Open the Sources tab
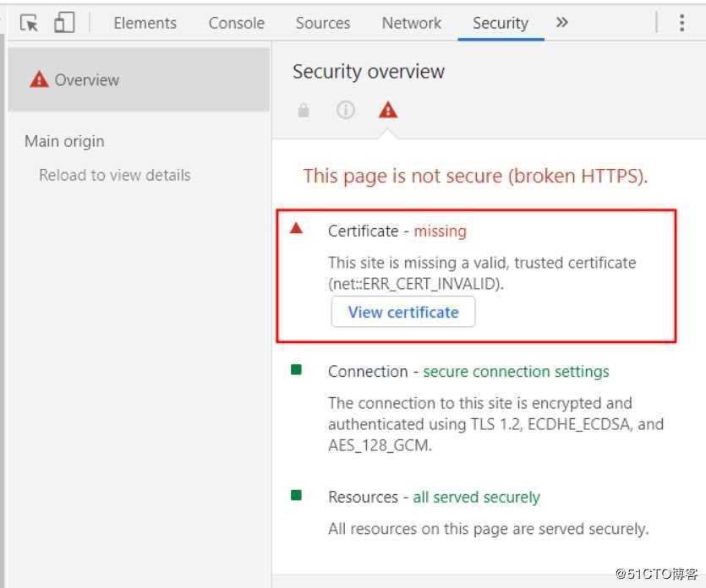The width and height of the screenshot is (706, 588). coord(323,23)
